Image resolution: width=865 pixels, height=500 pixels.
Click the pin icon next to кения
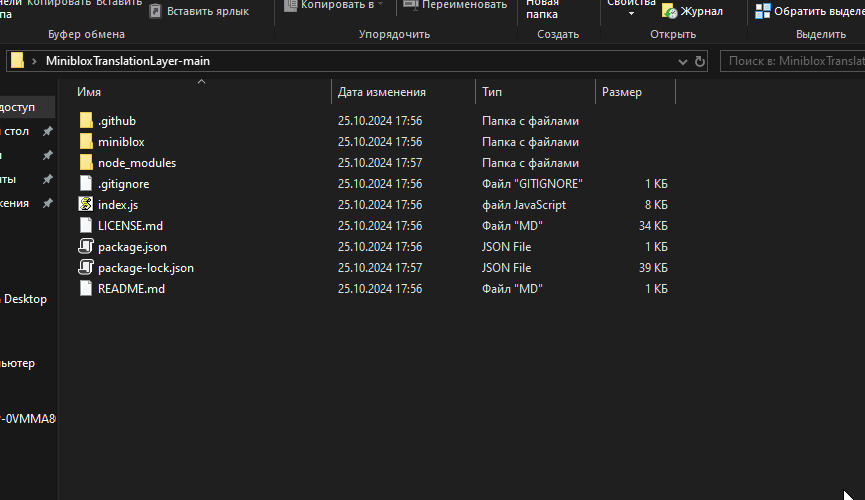point(48,203)
